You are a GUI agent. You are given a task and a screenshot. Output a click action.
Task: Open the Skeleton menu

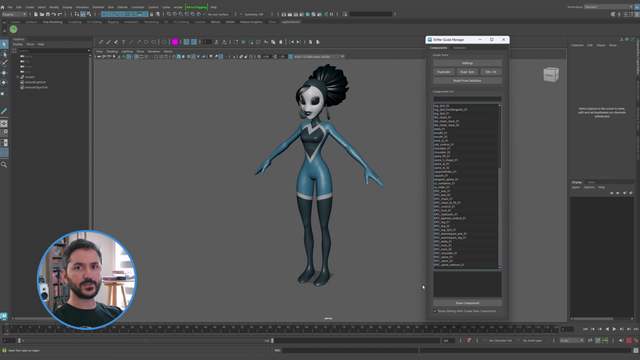[98, 7]
